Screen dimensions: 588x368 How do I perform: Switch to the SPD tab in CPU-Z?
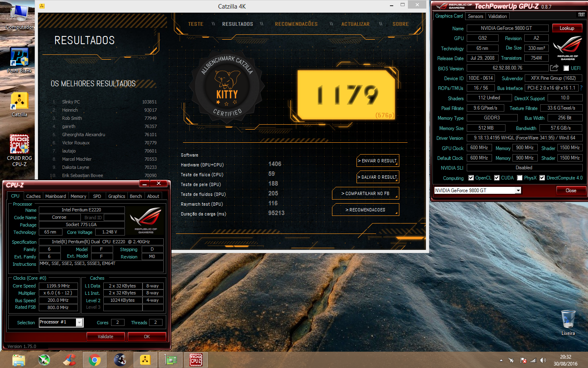pyautogui.click(x=97, y=196)
